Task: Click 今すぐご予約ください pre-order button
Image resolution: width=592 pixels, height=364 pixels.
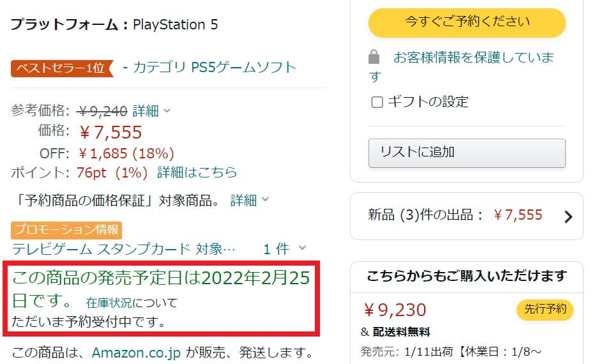Action: tap(467, 22)
